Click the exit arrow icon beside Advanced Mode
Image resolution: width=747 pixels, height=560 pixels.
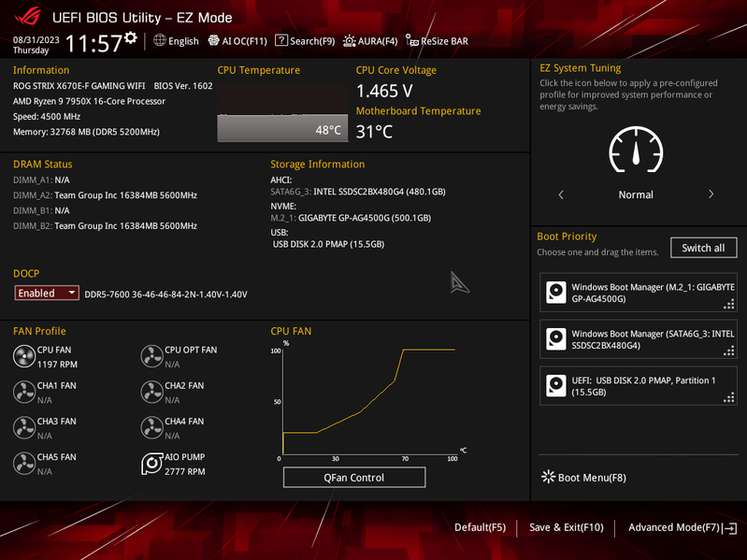pyautogui.click(x=730, y=527)
